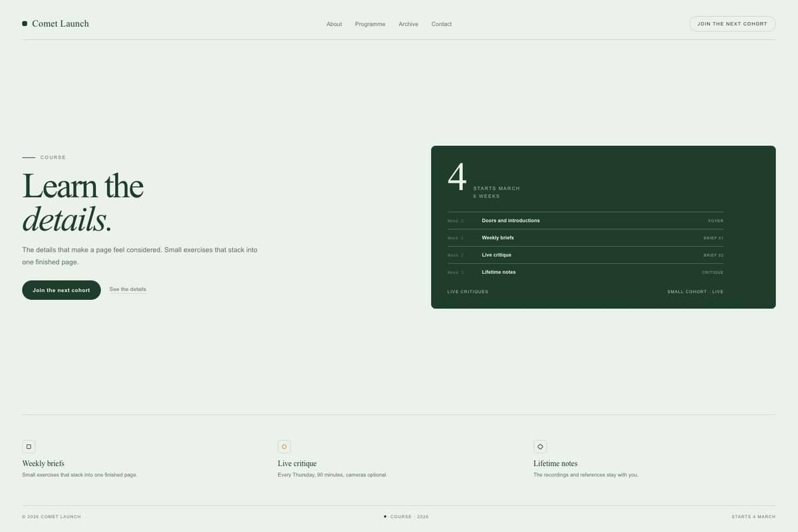This screenshot has width=798, height=532.
Task: Click the SMALL COHORT · LIVE label
Action: (x=696, y=292)
